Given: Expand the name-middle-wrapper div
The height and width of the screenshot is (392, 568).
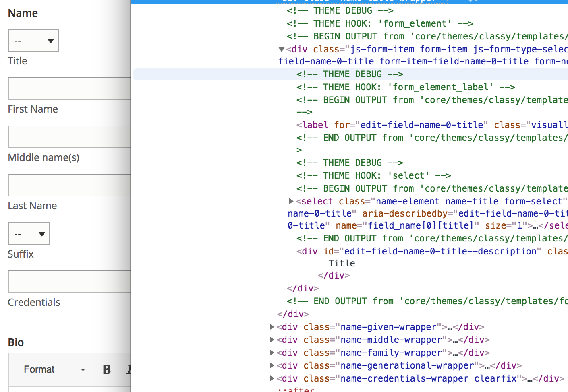Looking at the screenshot, I should coord(272,340).
